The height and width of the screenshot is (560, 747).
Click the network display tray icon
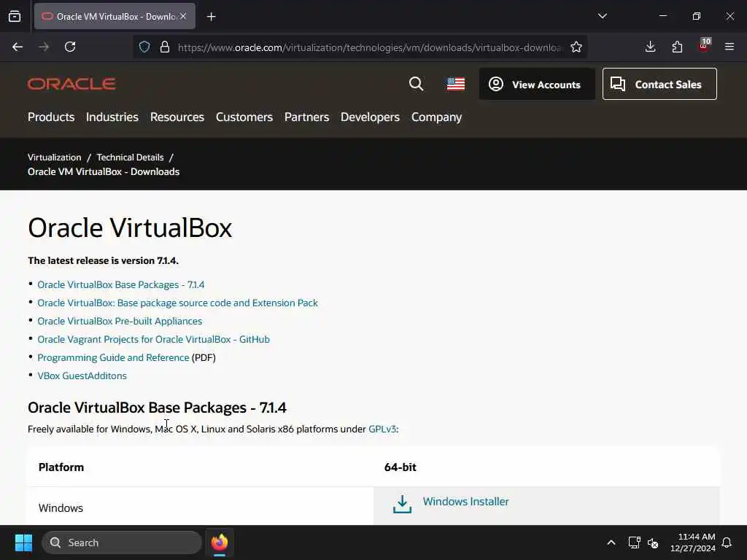point(634,542)
